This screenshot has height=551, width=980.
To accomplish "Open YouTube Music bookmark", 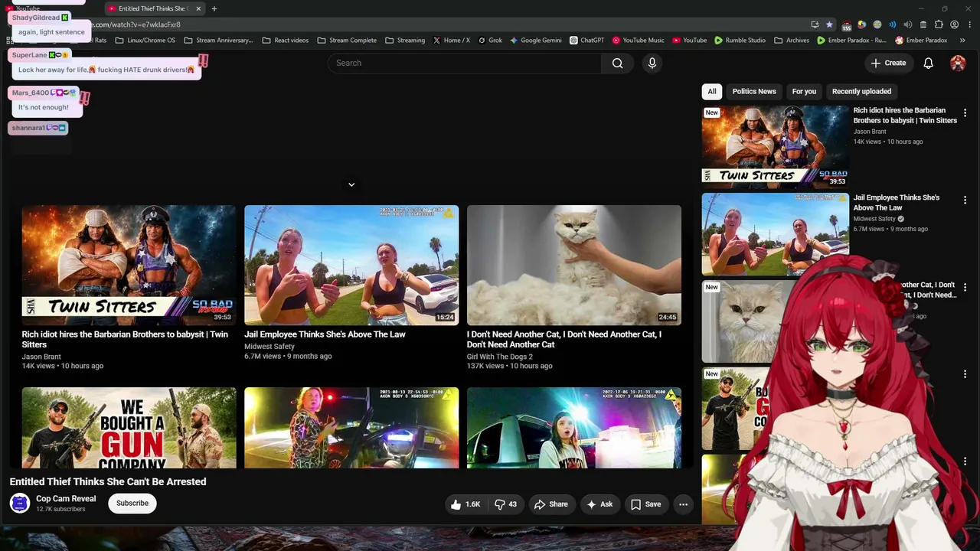I will [x=638, y=40].
